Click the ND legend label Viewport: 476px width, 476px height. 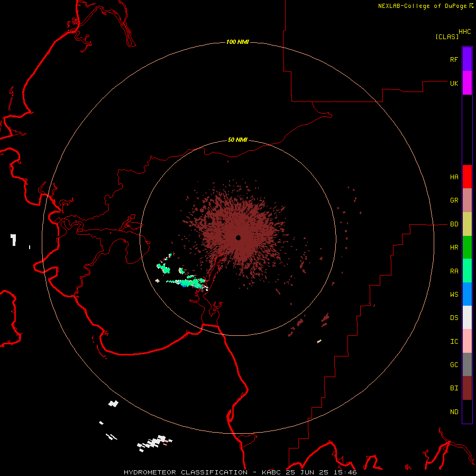click(454, 412)
